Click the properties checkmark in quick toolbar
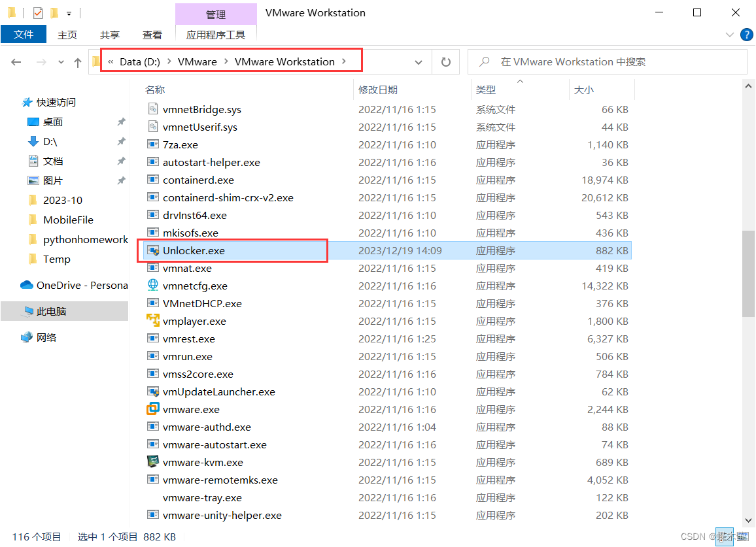Image resolution: width=756 pixels, height=547 pixels. coord(38,13)
